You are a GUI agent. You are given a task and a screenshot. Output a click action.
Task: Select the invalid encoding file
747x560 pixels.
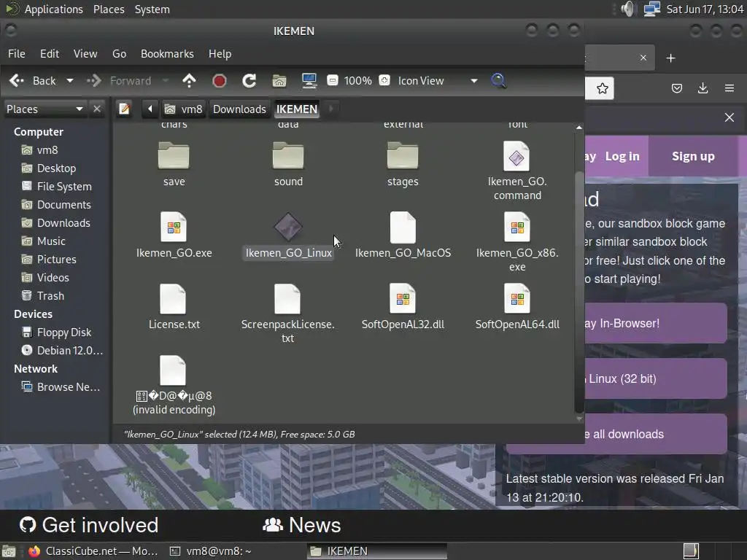(174, 385)
